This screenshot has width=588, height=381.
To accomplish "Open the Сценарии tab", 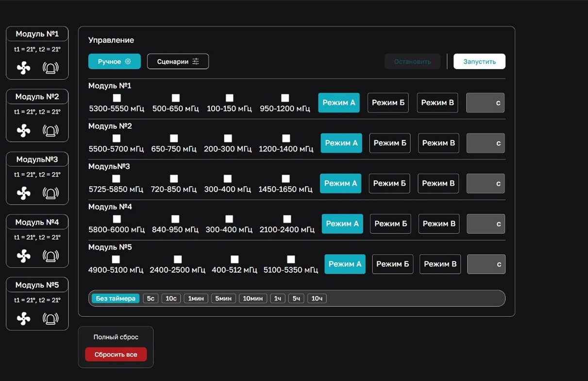I will point(178,62).
